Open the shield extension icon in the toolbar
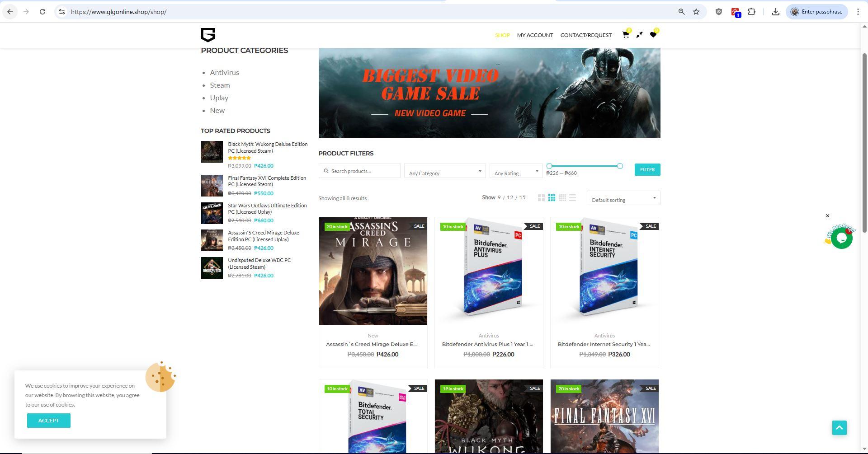Screen dimensions: 868x454 [718, 12]
